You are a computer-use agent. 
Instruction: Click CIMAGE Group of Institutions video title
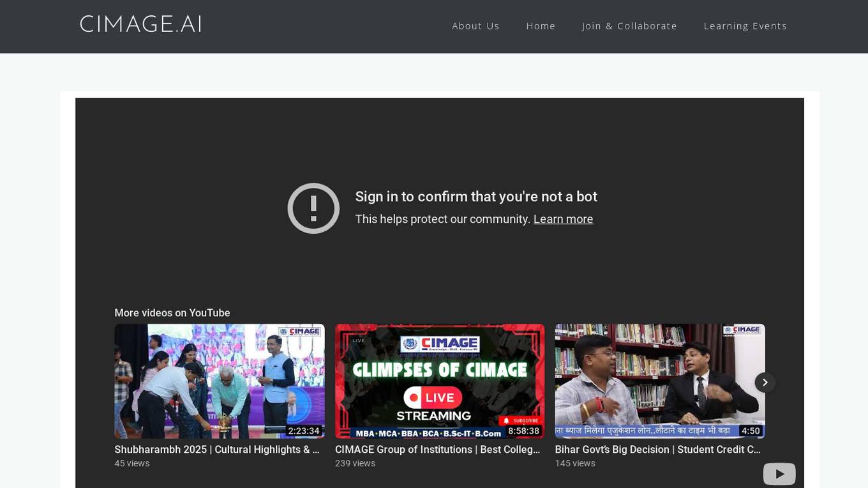(438, 450)
